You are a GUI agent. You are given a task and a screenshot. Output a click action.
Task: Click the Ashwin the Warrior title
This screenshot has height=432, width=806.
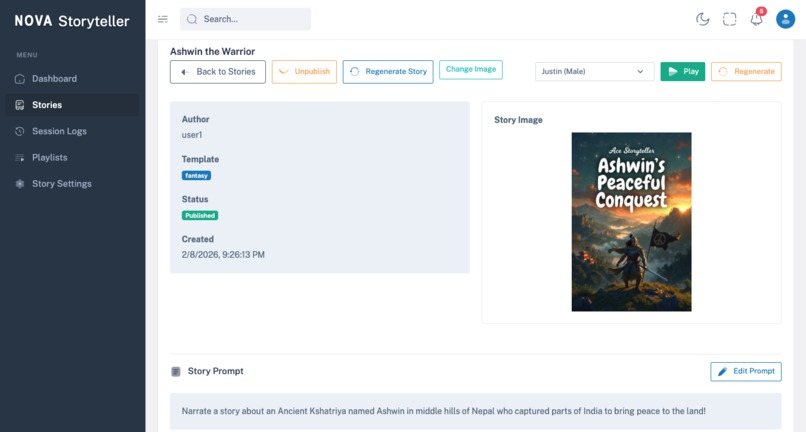(x=212, y=51)
